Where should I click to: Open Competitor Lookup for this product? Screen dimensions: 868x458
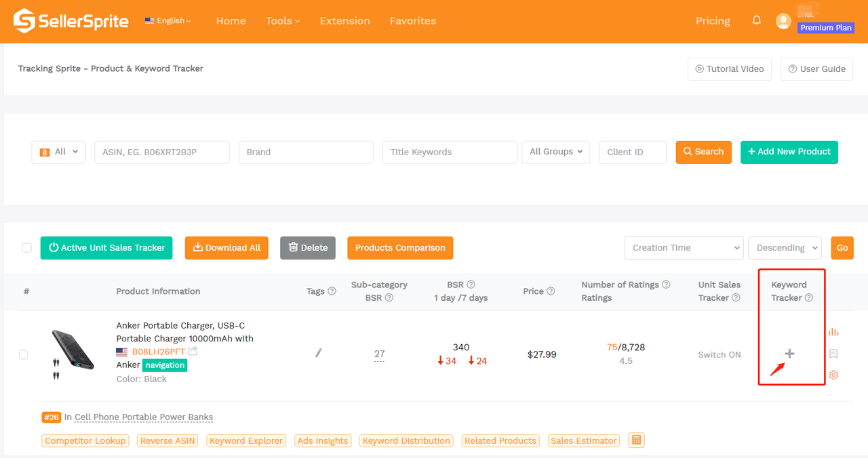[85, 441]
